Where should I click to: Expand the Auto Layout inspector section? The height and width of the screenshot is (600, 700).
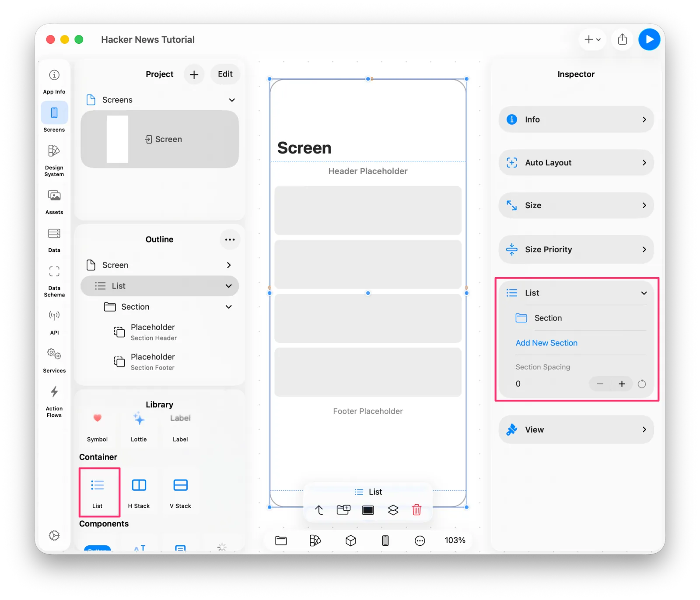[x=576, y=163]
